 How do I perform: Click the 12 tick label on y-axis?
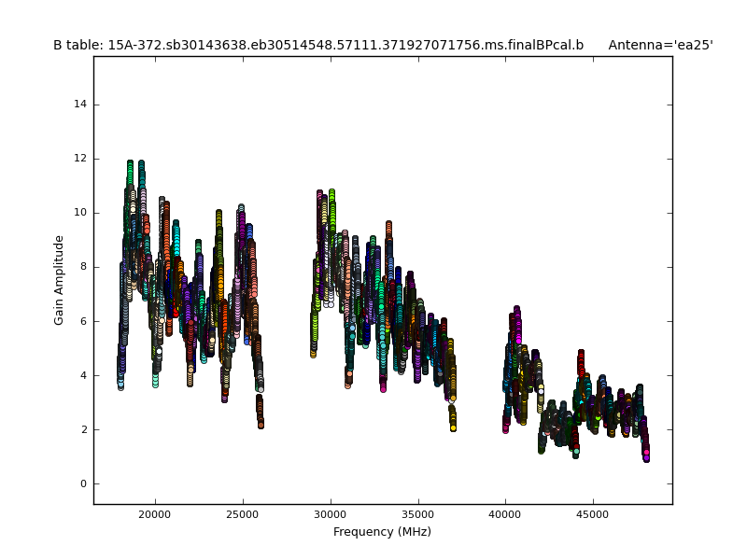pyautogui.click(x=81, y=159)
